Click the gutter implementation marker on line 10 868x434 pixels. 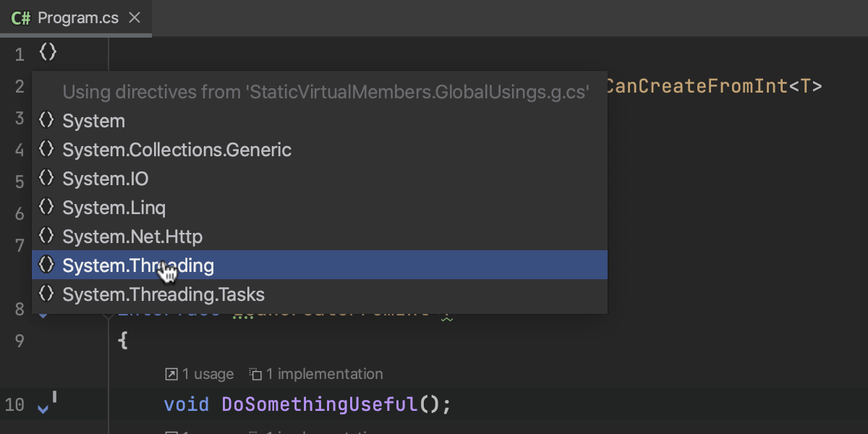pos(45,406)
